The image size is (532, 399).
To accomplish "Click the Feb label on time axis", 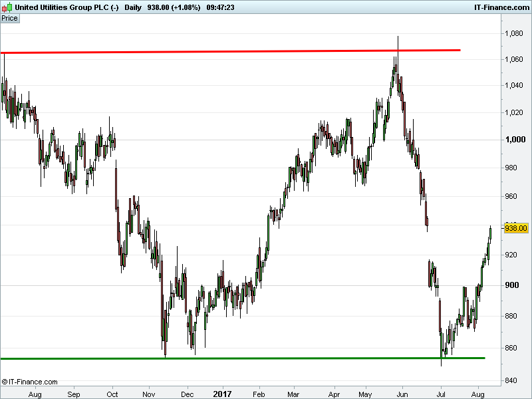I will click(x=259, y=394).
